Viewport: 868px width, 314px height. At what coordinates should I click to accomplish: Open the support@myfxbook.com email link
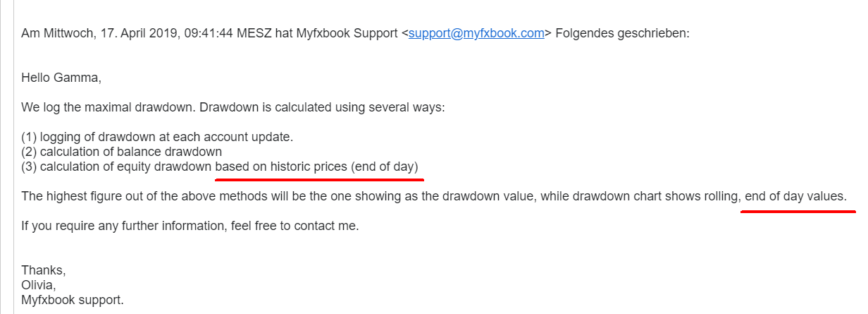tap(476, 33)
